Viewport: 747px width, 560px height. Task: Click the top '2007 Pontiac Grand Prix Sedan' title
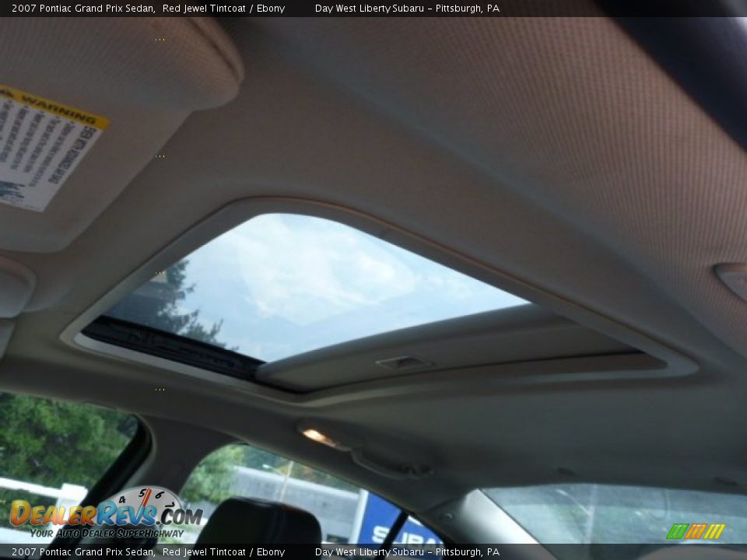[x=82, y=9]
